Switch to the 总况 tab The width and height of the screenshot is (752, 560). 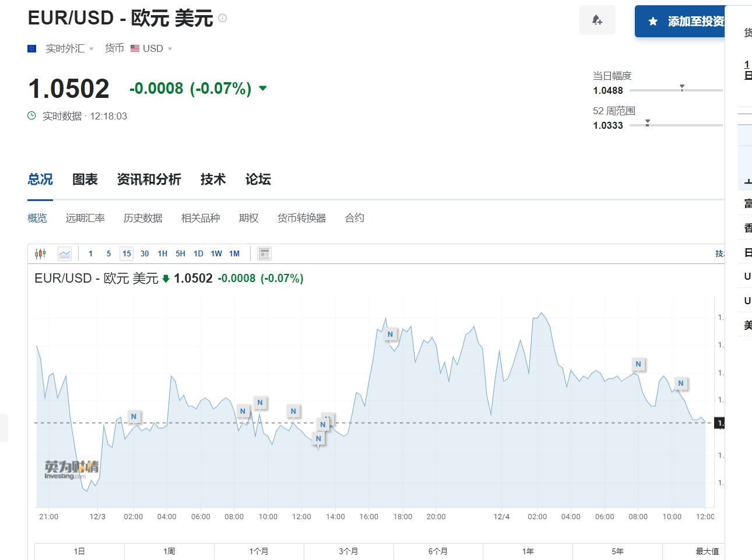pyautogui.click(x=40, y=179)
